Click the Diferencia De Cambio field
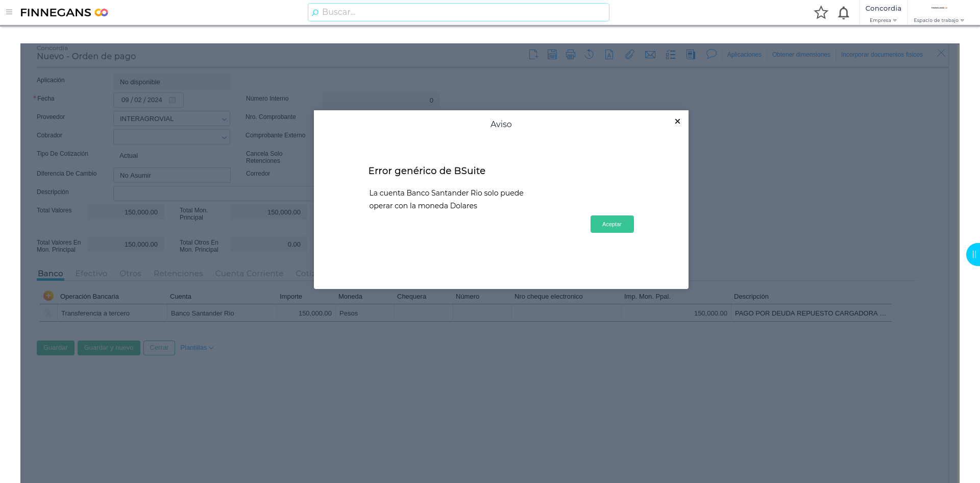980x483 pixels. (171, 175)
